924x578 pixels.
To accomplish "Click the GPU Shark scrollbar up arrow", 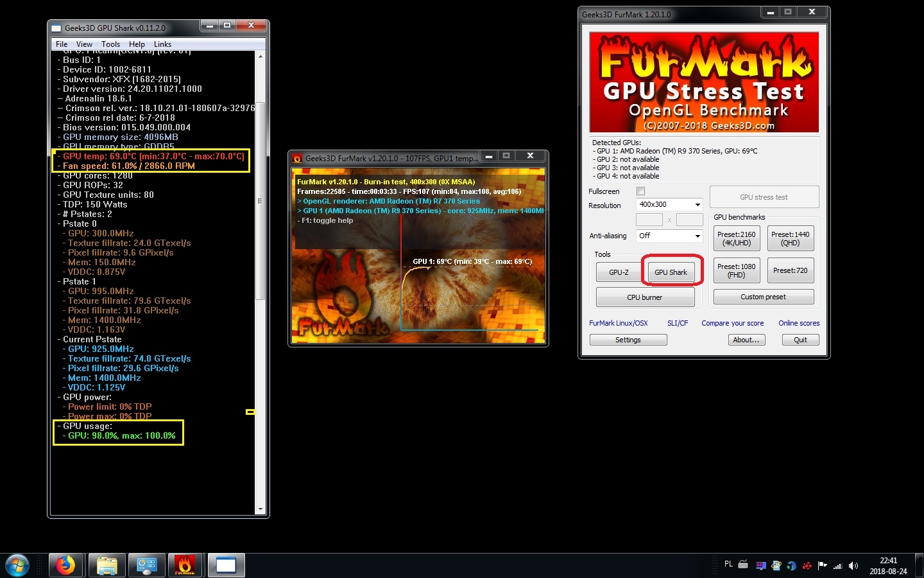I will coord(261,57).
